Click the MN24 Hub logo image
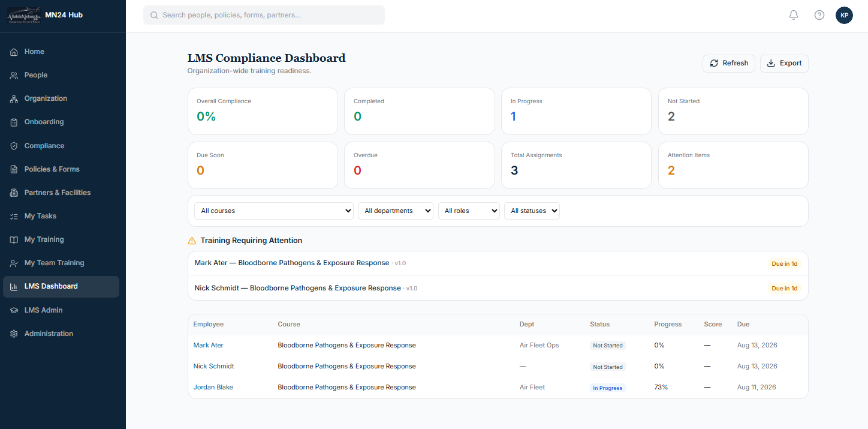868x429 pixels. click(24, 16)
